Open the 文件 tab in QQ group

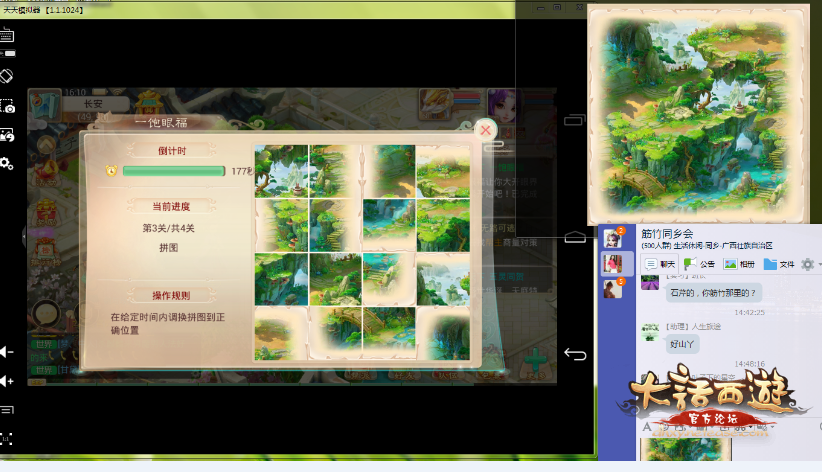pyautogui.click(x=779, y=264)
